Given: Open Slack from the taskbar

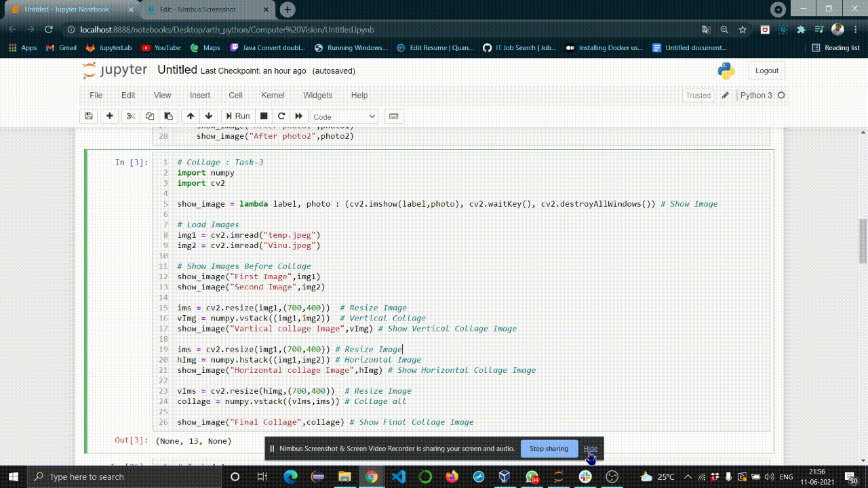Looking at the screenshot, I should coord(585,476).
